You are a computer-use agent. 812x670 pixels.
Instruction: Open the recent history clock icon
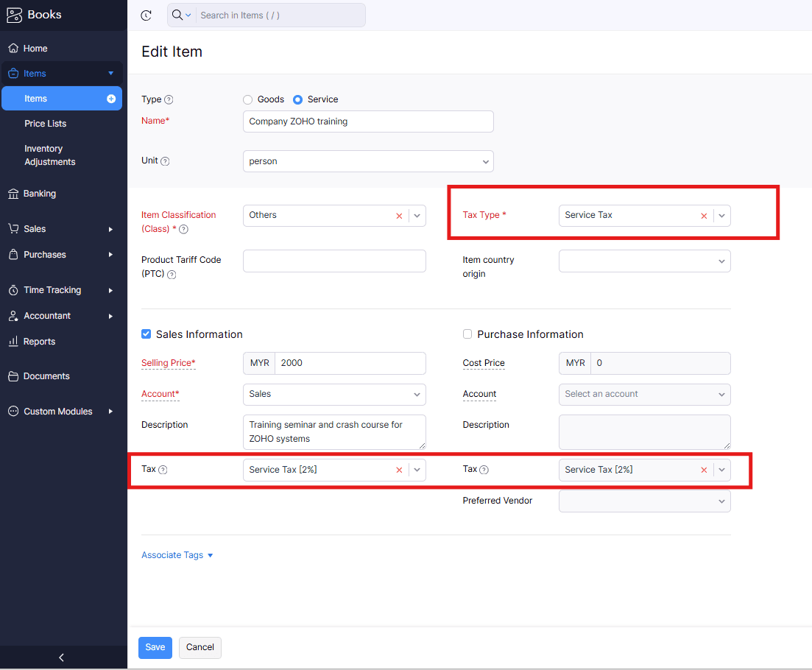146,15
